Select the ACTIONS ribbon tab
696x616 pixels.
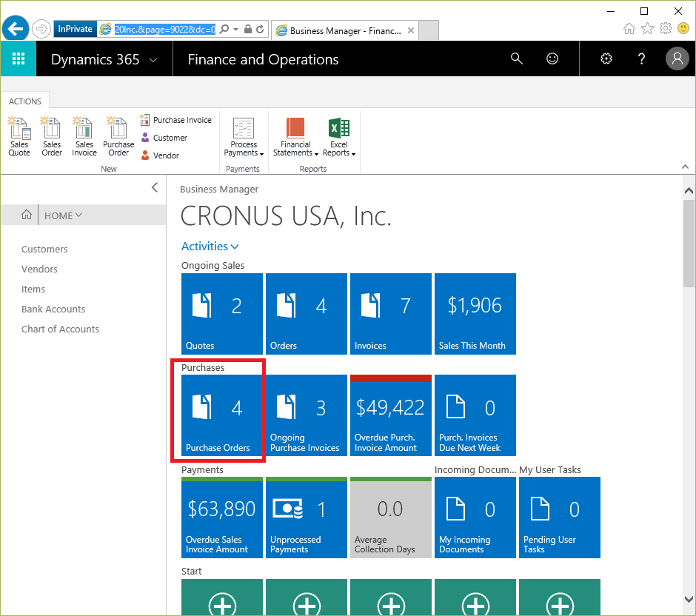25,101
